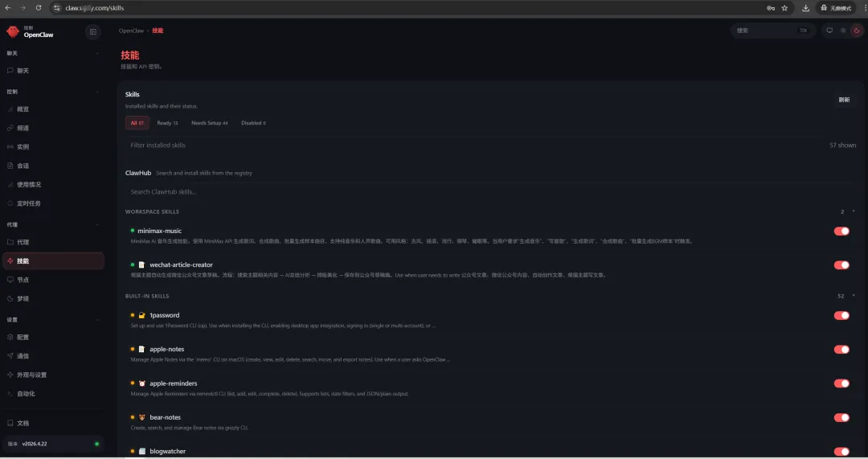Collapse the BUILT-IN SKILLS group
This screenshot has height=459, width=868.
tap(490, 296)
